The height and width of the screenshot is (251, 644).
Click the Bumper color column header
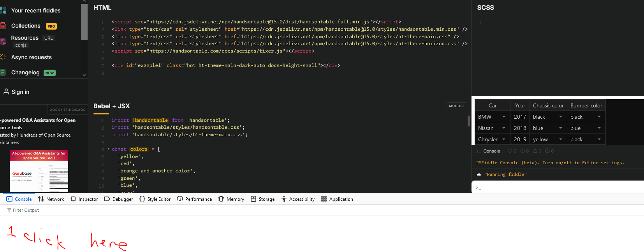tap(586, 105)
